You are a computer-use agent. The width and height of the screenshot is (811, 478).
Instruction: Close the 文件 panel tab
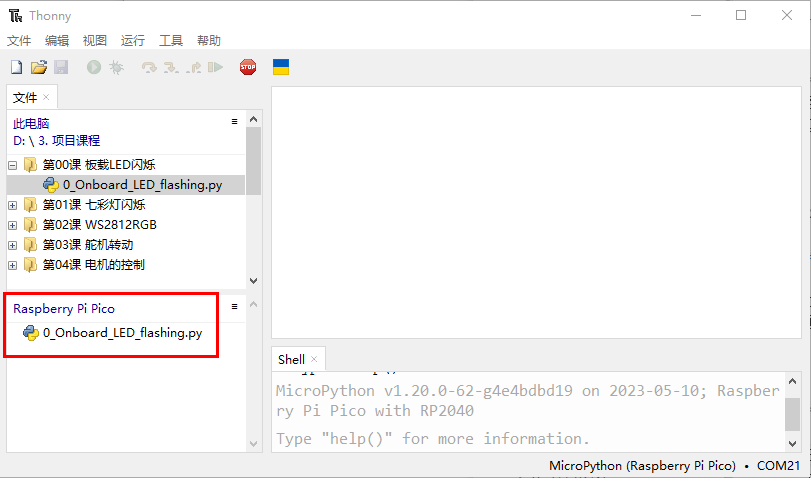46,97
